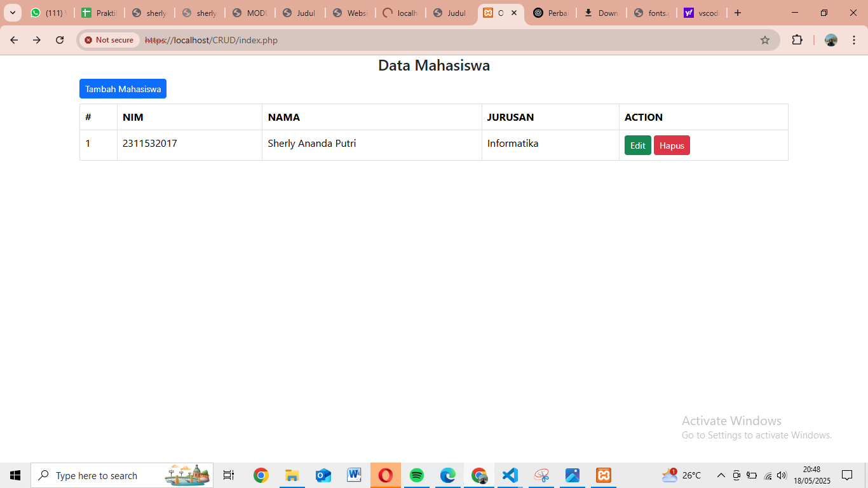Expand hidden system tray icons chevron
This screenshot has width=868, height=488.
tap(721, 475)
